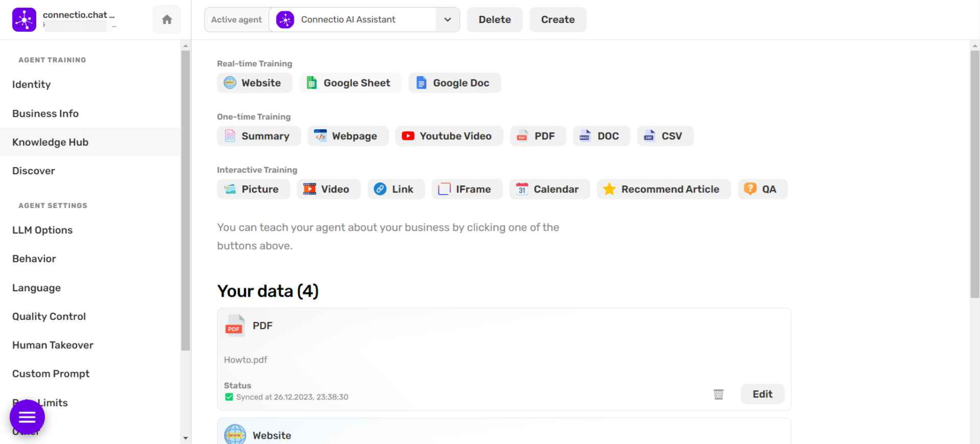Open Identity in the sidebar
The height and width of the screenshot is (444, 980).
(90, 85)
